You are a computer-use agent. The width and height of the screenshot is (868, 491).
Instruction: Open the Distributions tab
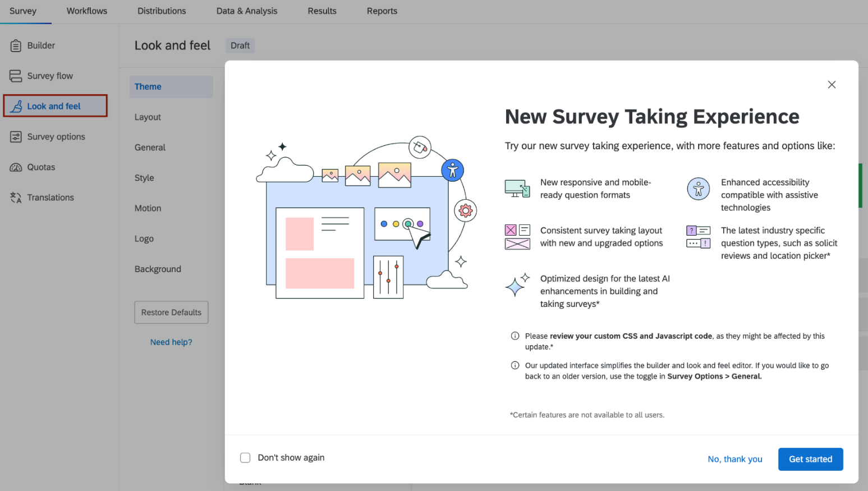pyautogui.click(x=161, y=11)
